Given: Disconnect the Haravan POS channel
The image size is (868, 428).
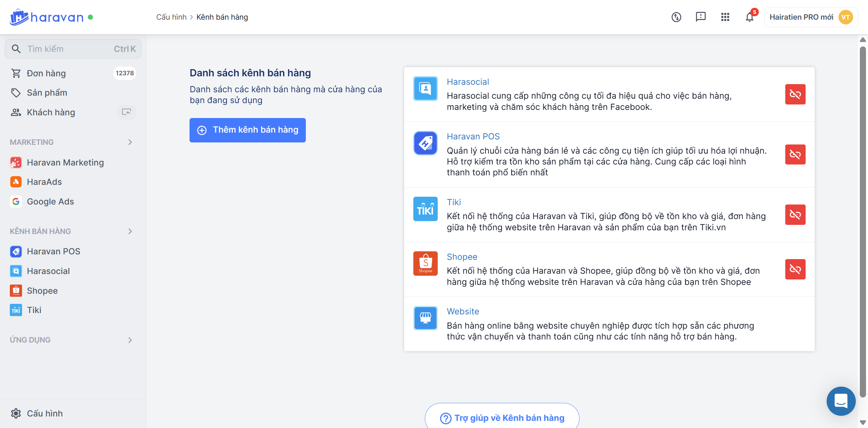Looking at the screenshot, I should (x=795, y=155).
